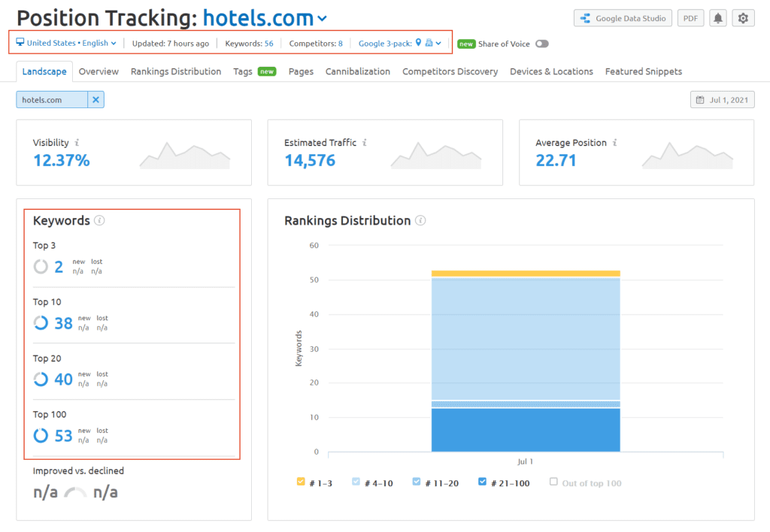Click the Top 100 donut chart icon
The width and height of the screenshot is (770, 532).
click(41, 435)
